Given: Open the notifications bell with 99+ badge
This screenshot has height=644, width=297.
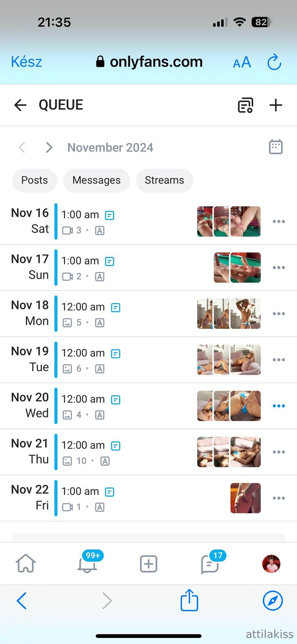Looking at the screenshot, I should tap(87, 563).
